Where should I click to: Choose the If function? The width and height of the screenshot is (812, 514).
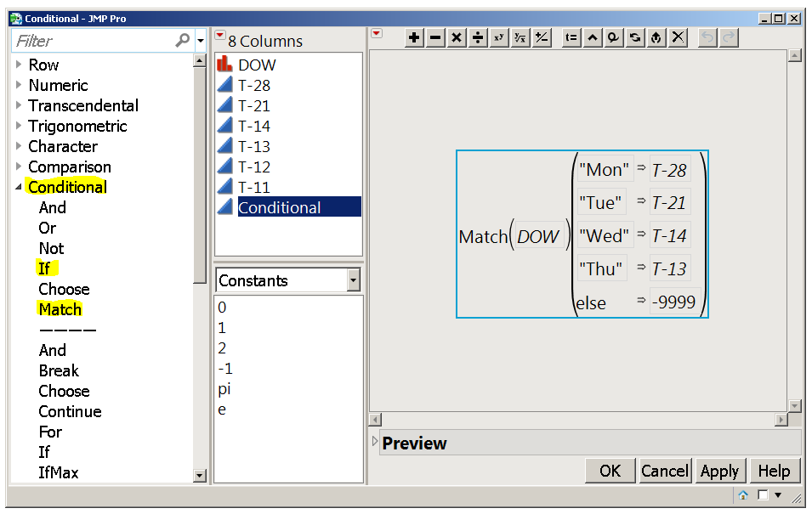tap(47, 268)
